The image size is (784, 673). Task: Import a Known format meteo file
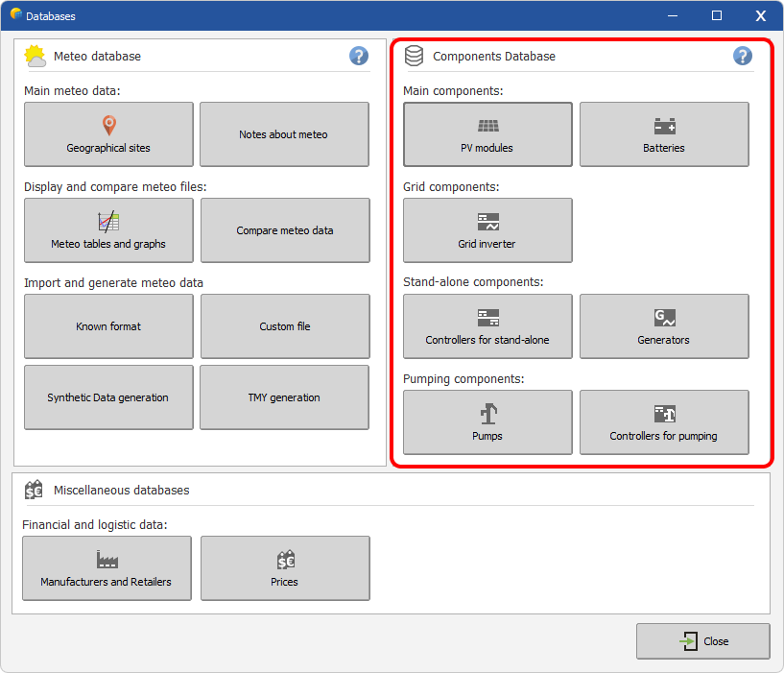pos(108,326)
